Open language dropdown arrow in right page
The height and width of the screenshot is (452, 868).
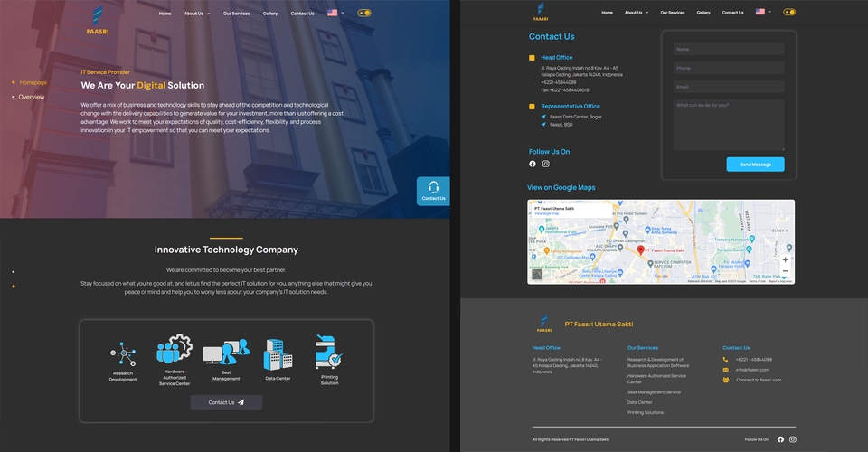(x=769, y=12)
